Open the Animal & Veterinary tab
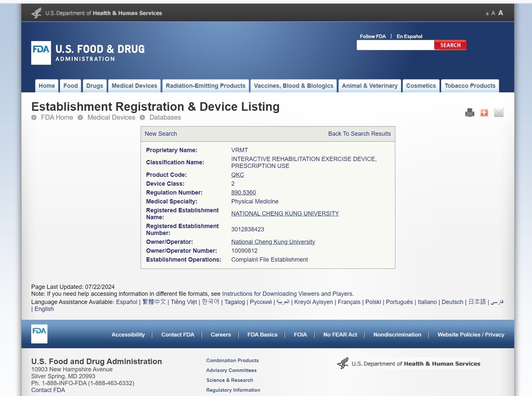 370,86
